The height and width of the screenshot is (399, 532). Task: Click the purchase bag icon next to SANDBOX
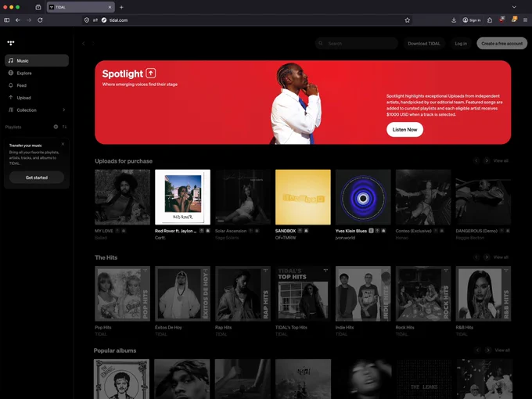[x=306, y=231]
